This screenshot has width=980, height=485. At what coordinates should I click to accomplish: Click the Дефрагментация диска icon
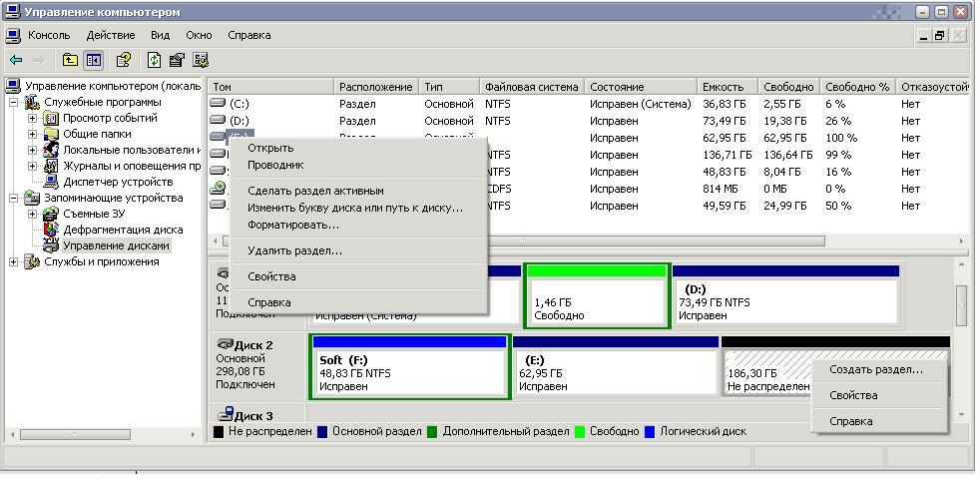click(51, 230)
